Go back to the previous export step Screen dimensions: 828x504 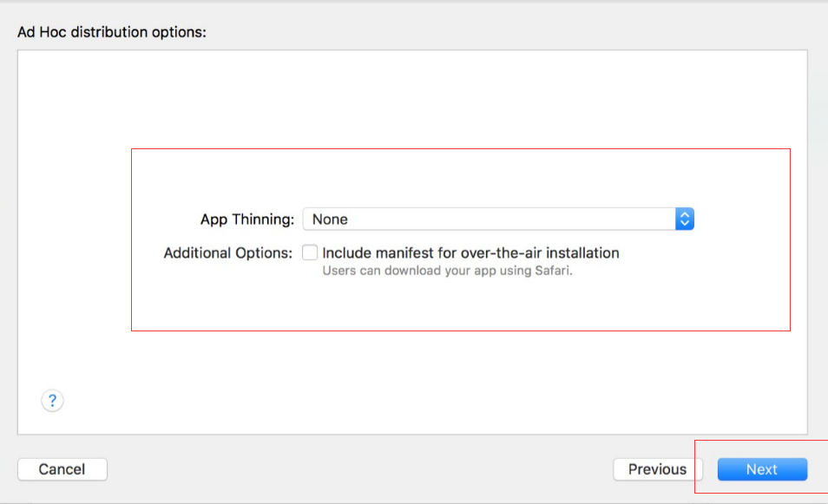pyautogui.click(x=657, y=469)
